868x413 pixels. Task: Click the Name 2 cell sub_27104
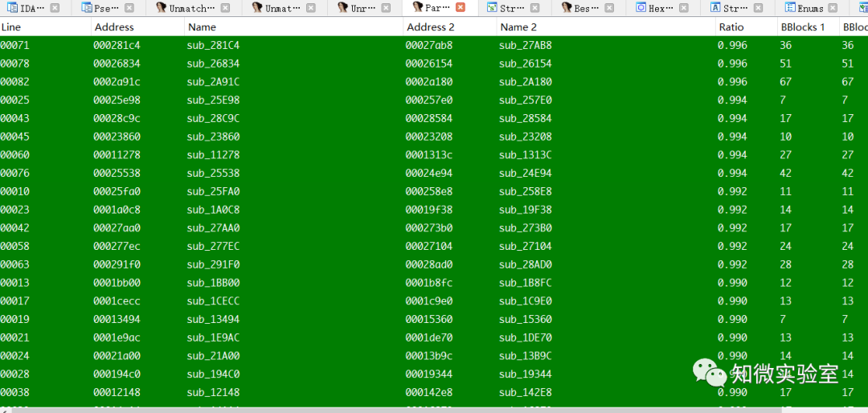point(525,247)
